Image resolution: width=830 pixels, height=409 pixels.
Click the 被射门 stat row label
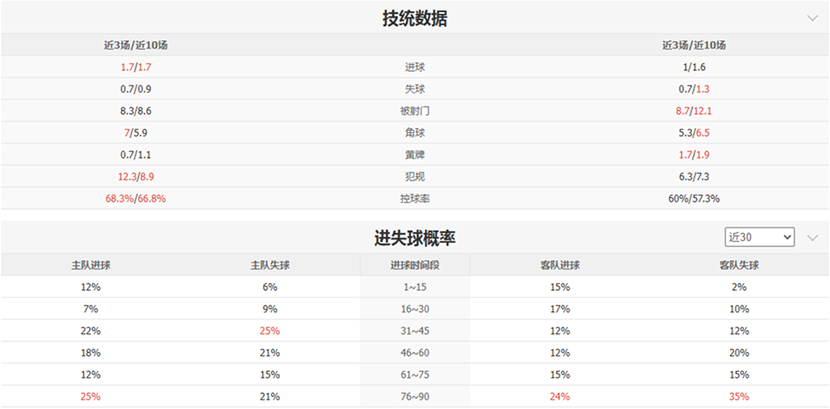tap(414, 111)
